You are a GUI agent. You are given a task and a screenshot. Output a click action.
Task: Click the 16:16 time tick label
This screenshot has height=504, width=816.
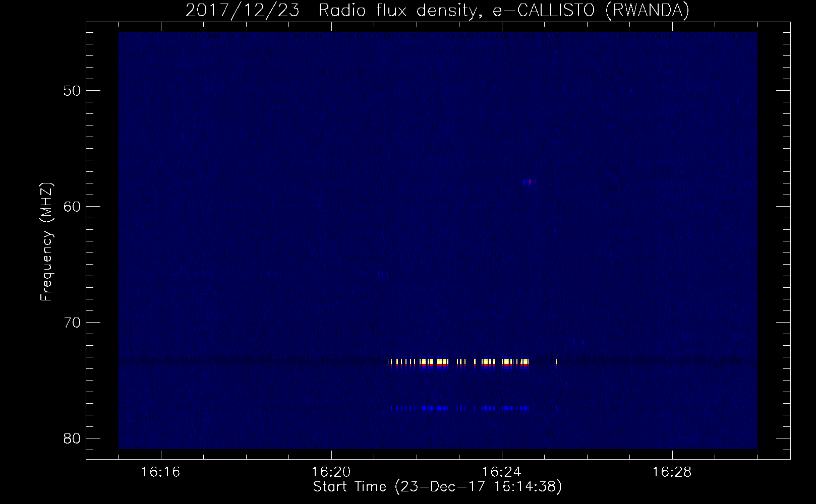point(161,472)
